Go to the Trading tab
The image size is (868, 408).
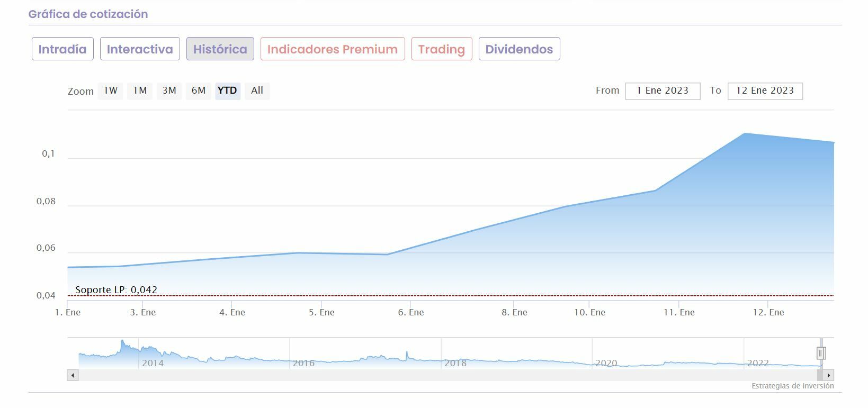pyautogui.click(x=441, y=49)
